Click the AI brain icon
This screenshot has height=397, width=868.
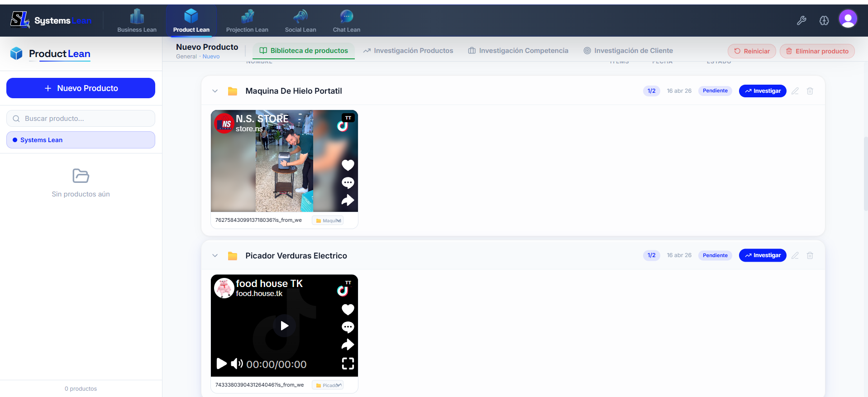click(x=824, y=20)
